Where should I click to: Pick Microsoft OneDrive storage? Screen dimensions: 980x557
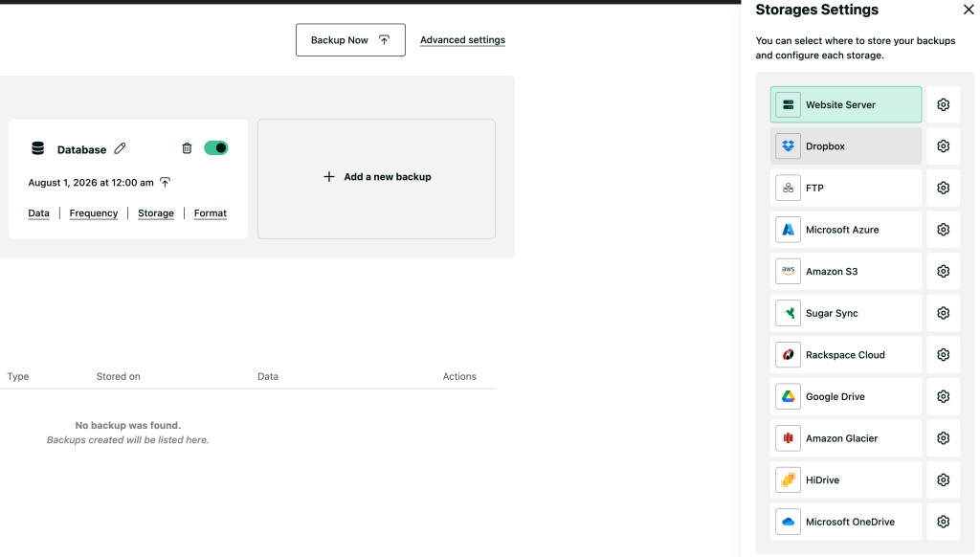tap(846, 522)
